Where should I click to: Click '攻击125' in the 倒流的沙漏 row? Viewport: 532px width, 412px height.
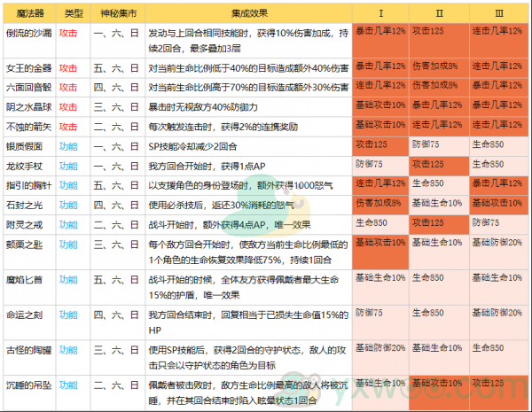428,31
